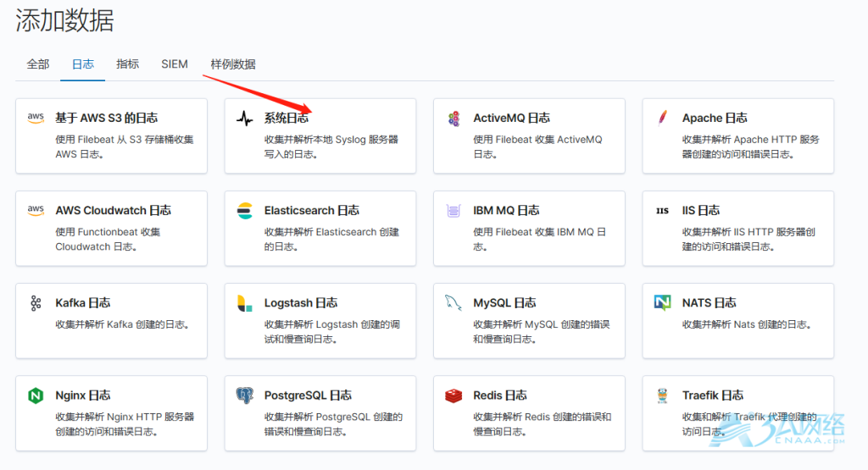Click the heartbeat icon for 系统日志

(x=244, y=119)
